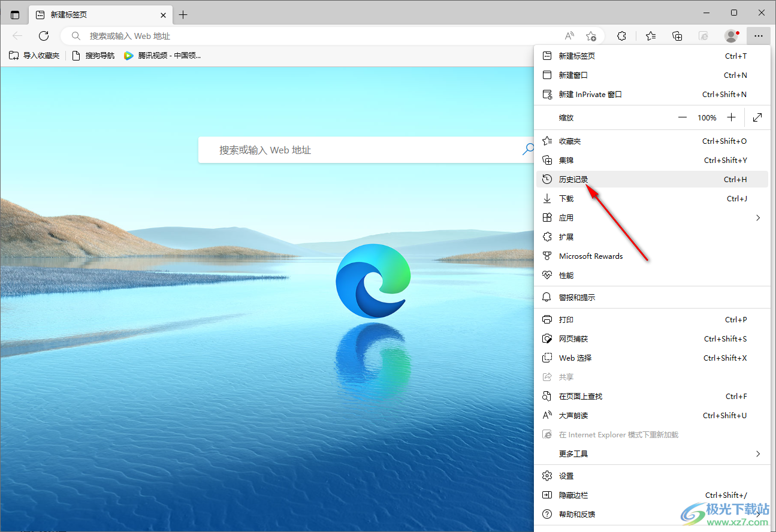
Task: Click the magnifier icon in page search box
Action: 528,150
